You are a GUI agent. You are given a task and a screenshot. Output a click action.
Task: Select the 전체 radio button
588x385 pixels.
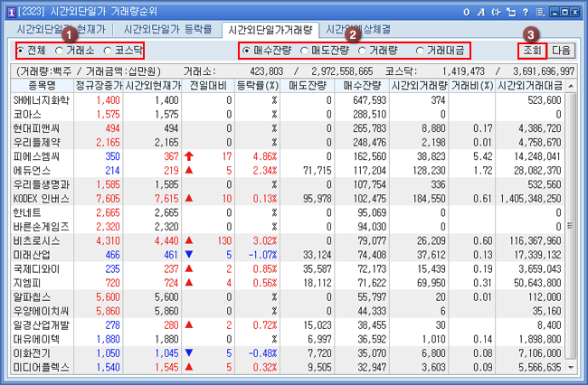click(x=23, y=51)
